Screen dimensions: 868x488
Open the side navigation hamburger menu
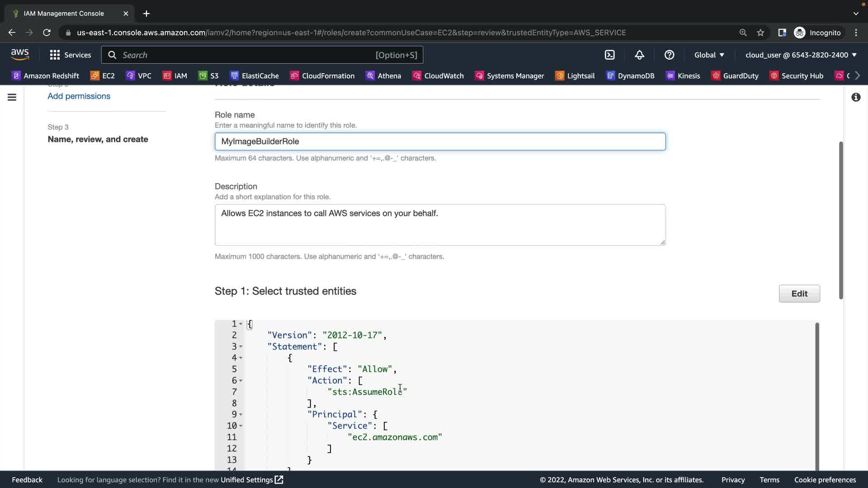(x=12, y=97)
